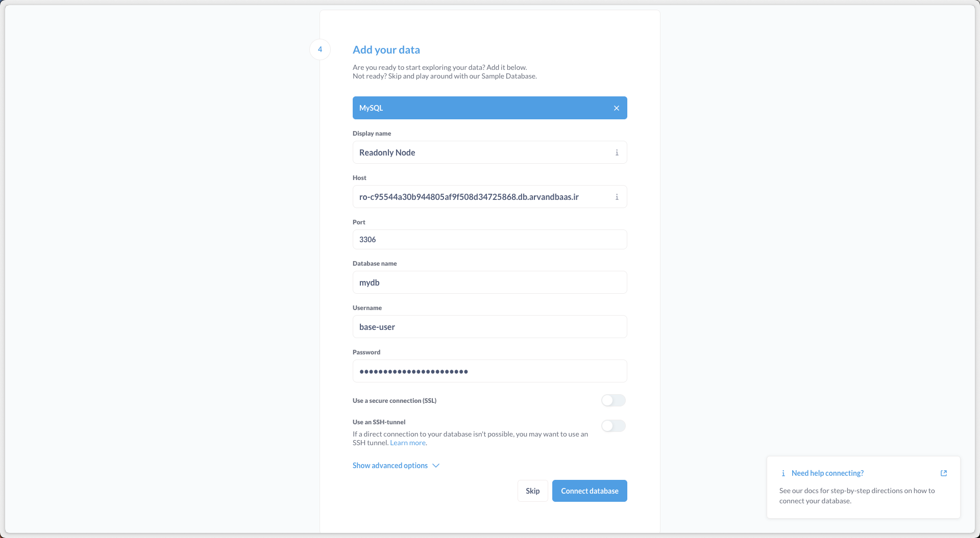The width and height of the screenshot is (980, 538).
Task: Click the info icon in Display name field
Action: pyautogui.click(x=617, y=152)
